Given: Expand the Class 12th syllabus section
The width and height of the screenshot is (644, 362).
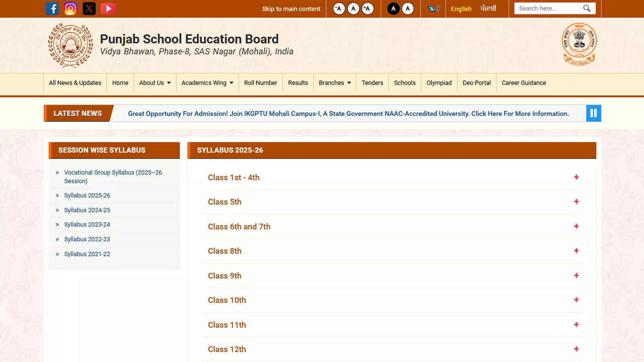Looking at the screenshot, I should [x=577, y=349].
